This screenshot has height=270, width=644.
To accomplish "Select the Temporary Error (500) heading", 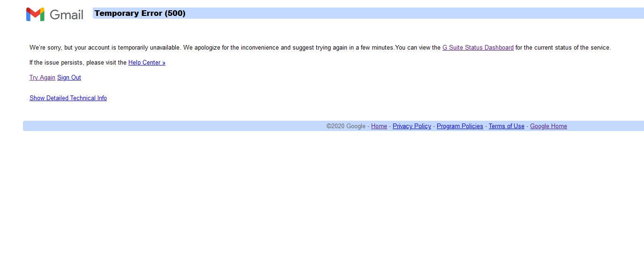I will tap(140, 14).
